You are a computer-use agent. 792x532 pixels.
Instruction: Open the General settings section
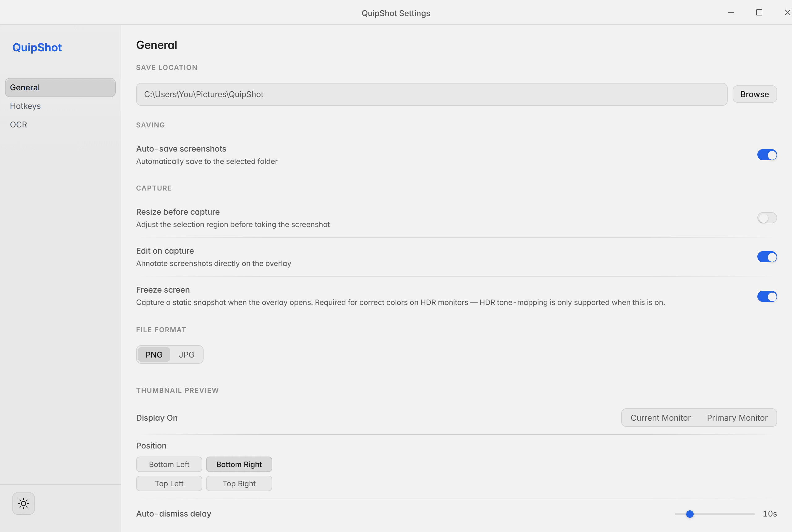point(60,88)
